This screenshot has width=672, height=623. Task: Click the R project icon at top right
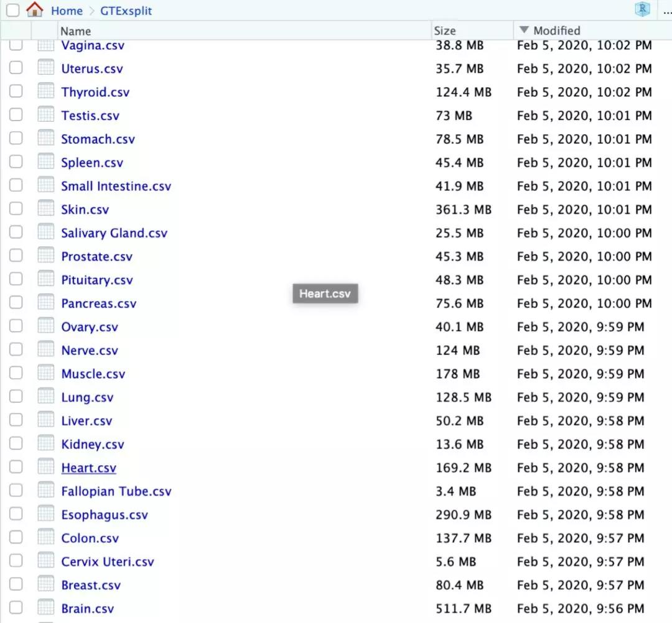642,9
